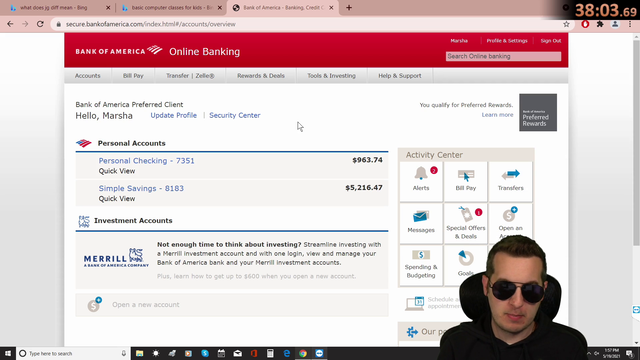Click the Office icon in the taskbar
The image size is (640, 360).
254,353
